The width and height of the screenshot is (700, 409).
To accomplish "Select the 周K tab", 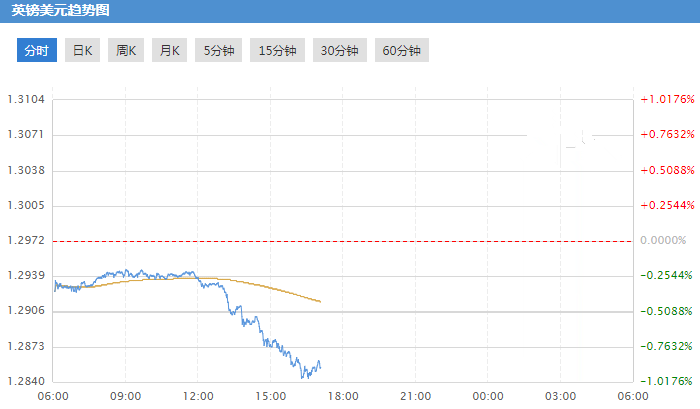I will pyautogui.click(x=125, y=51).
